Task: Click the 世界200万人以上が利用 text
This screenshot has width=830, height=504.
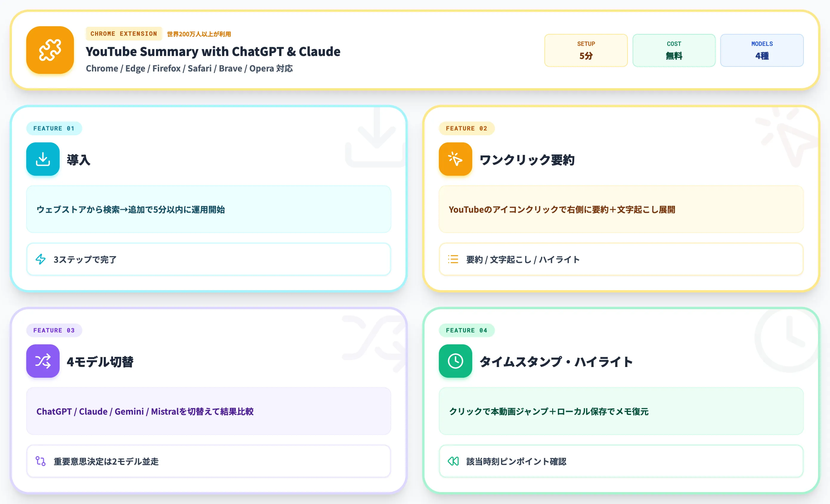Action: 199,34
